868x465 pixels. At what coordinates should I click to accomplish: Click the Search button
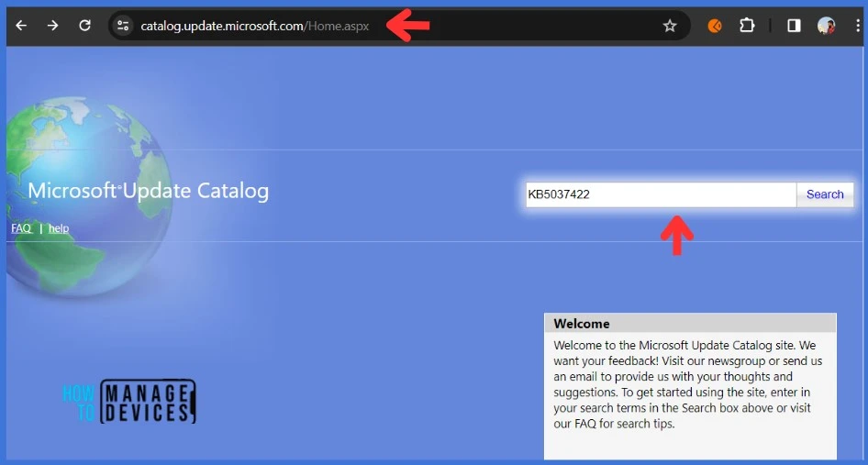825,194
